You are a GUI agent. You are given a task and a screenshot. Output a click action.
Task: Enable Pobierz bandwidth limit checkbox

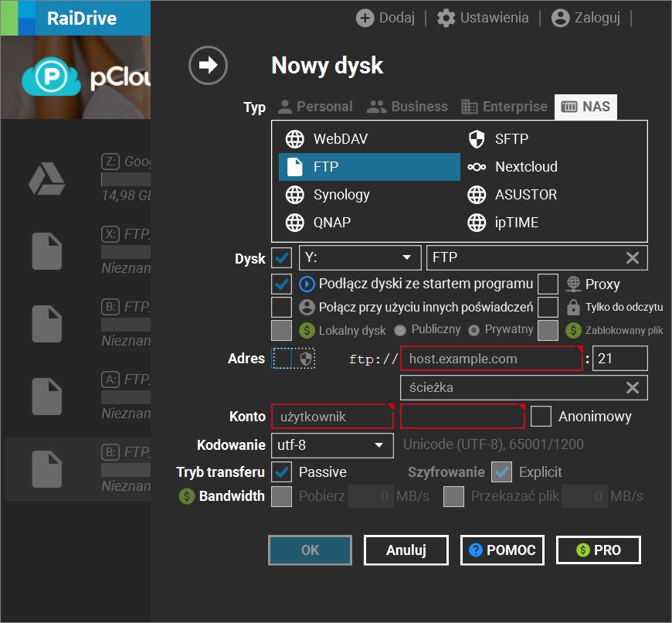pos(282,496)
